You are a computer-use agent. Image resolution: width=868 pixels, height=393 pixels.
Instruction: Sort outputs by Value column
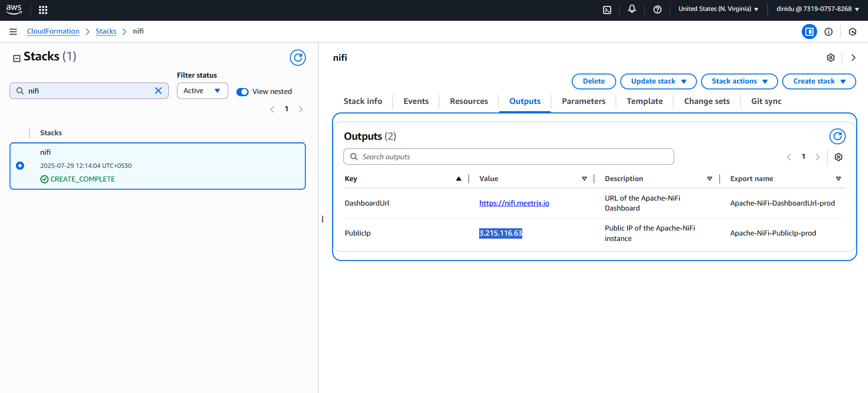(584, 179)
